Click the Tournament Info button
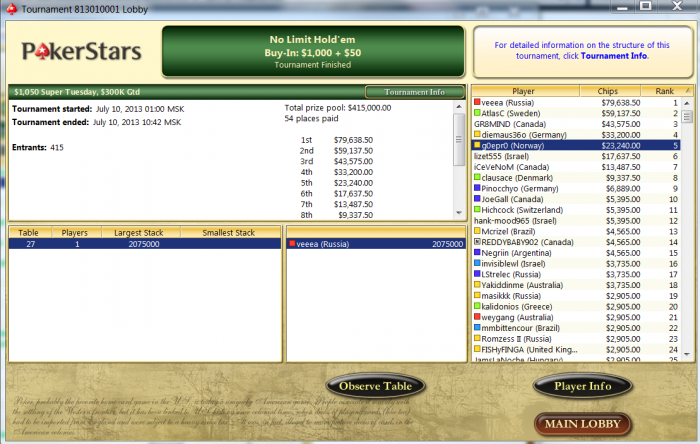700x444 pixels. 414,92
